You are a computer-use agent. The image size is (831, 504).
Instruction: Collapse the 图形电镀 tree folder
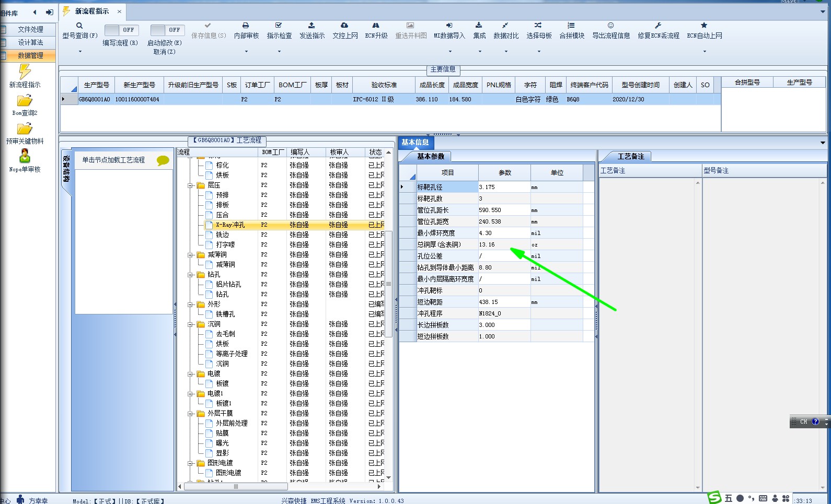tap(190, 463)
